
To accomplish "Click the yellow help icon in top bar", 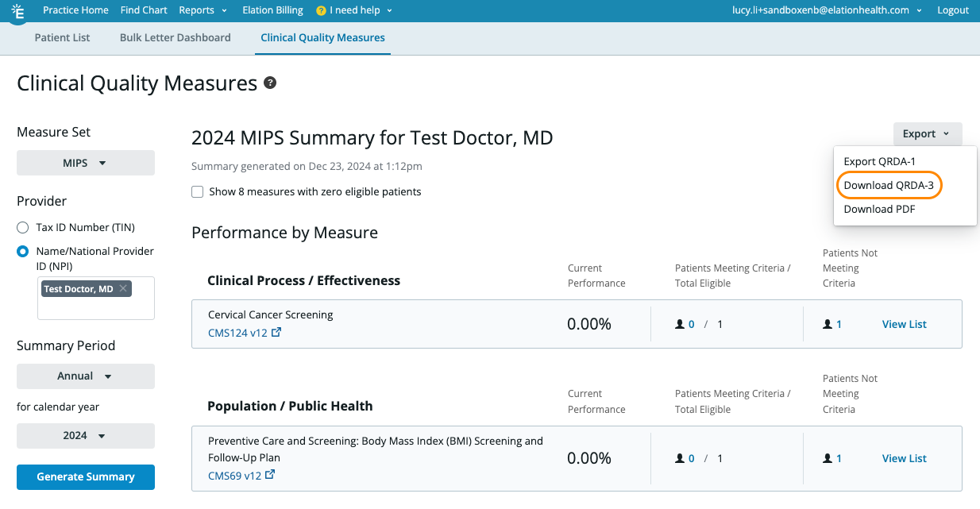I will coord(321,11).
